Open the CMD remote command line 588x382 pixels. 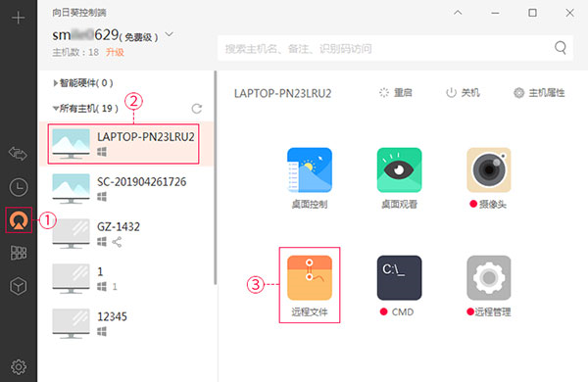(x=400, y=286)
